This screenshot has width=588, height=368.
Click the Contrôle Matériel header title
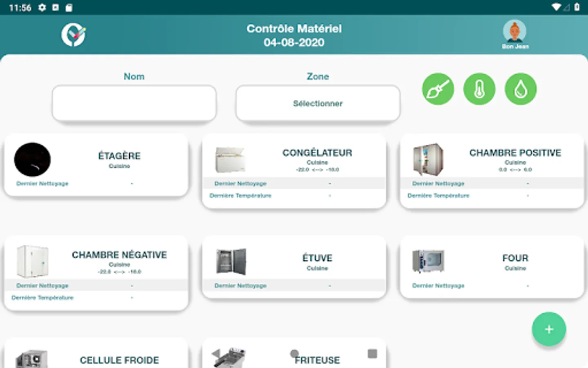click(294, 29)
